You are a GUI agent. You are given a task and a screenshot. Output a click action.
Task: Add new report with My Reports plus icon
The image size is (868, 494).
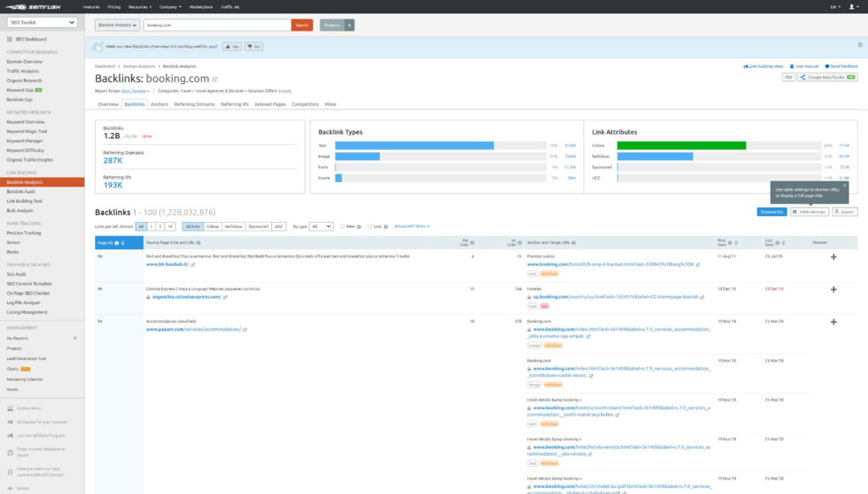(75, 338)
